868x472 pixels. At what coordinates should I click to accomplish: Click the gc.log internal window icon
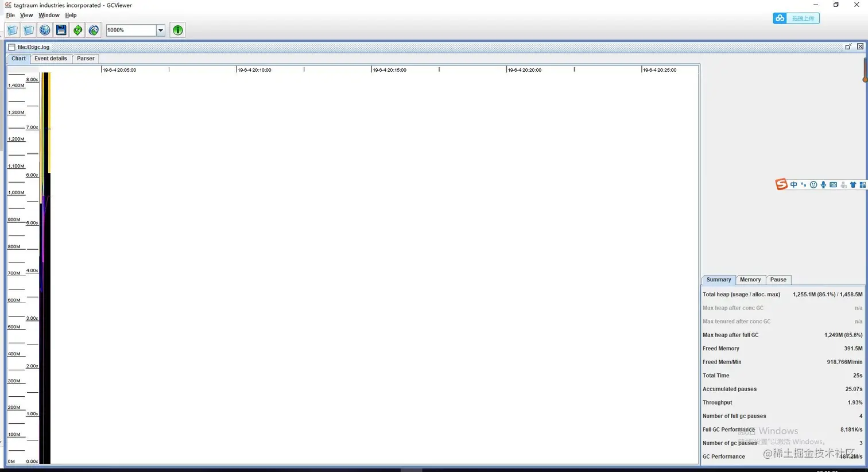(x=11, y=47)
